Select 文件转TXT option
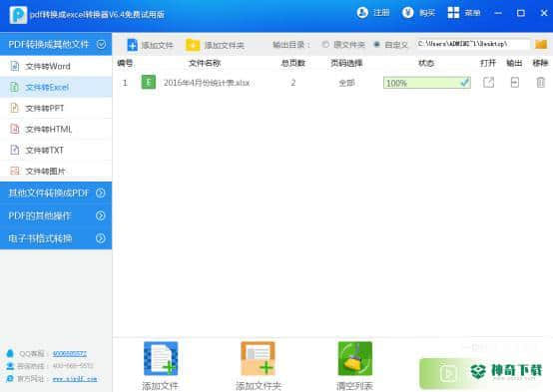The height and width of the screenshot is (392, 553). pos(56,150)
